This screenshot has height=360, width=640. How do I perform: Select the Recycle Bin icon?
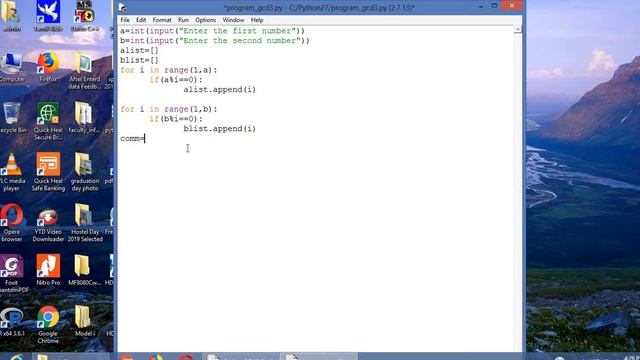tap(12, 118)
